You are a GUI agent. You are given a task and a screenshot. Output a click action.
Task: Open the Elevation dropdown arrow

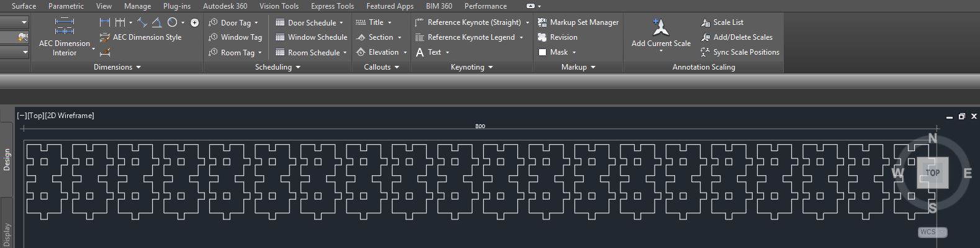pos(405,53)
